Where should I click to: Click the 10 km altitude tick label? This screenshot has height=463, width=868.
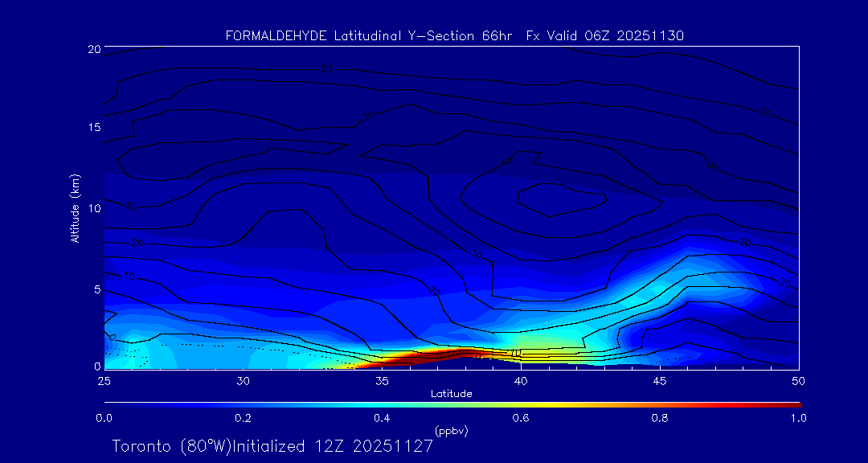93,208
